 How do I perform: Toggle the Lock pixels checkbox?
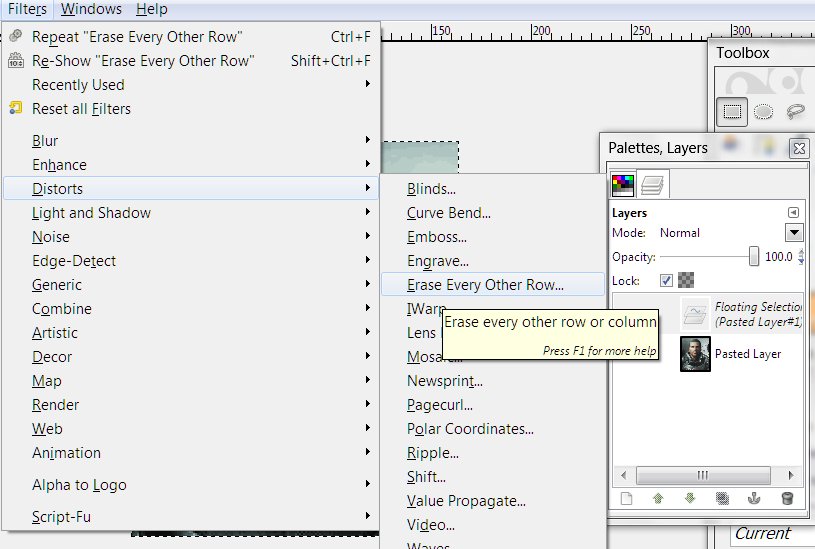[667, 281]
